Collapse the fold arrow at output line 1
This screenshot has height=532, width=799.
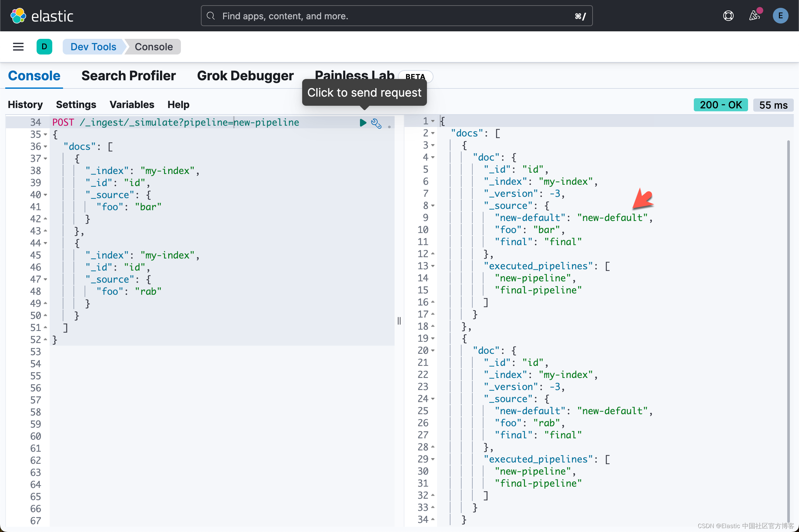(x=433, y=121)
